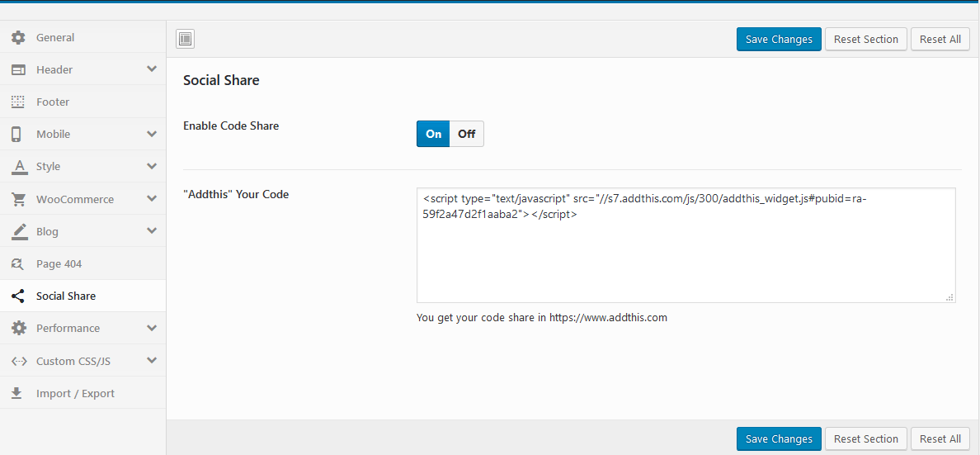Click the "Enable Code Share" label

(231, 126)
